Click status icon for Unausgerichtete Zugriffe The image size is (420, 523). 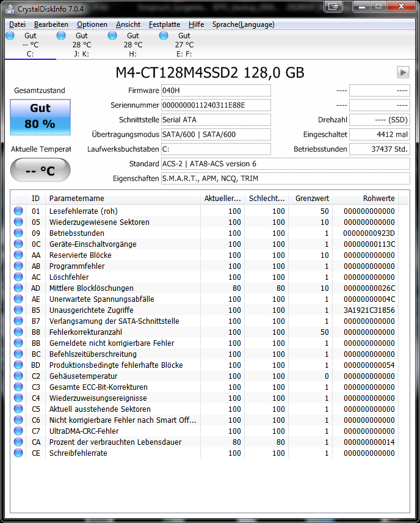pos(18,310)
